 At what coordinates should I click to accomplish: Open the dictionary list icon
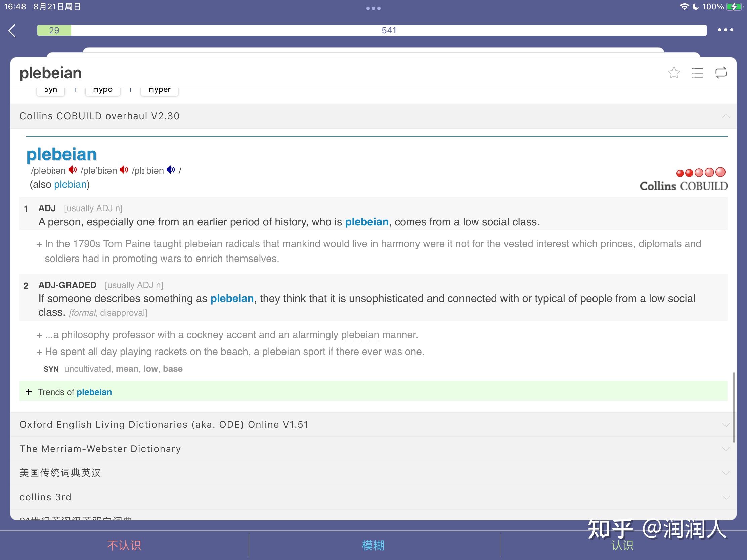point(697,73)
